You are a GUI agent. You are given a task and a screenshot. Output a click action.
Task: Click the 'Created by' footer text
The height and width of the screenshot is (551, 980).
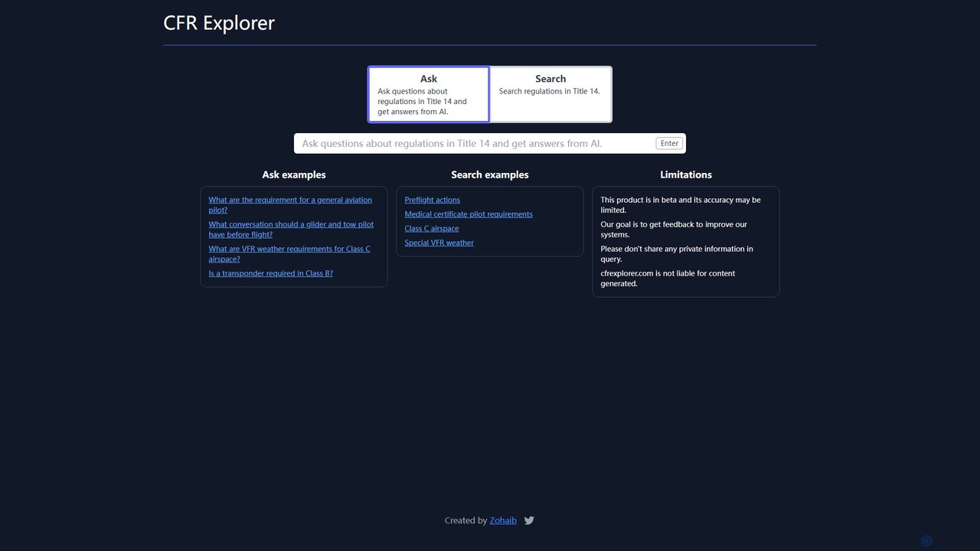[465, 520]
